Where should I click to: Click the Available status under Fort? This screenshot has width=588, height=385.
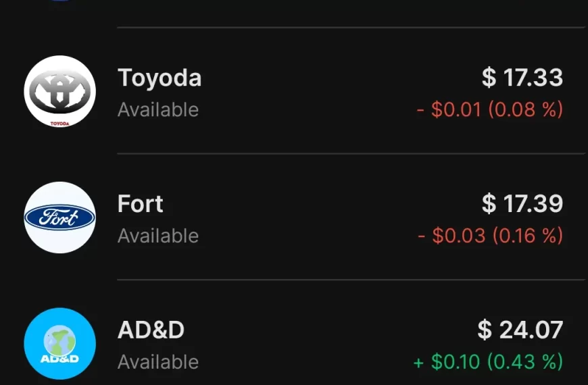pos(158,236)
